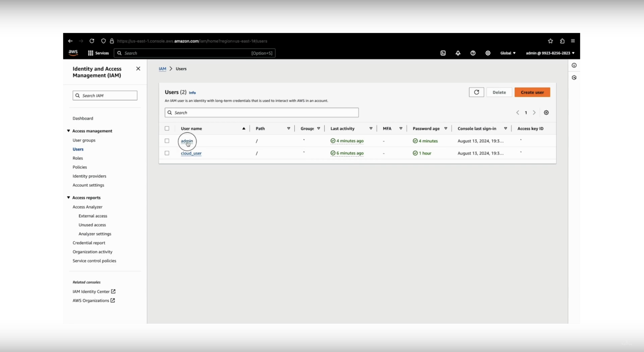
Task: Click the AWS logo home icon
Action: [73, 53]
